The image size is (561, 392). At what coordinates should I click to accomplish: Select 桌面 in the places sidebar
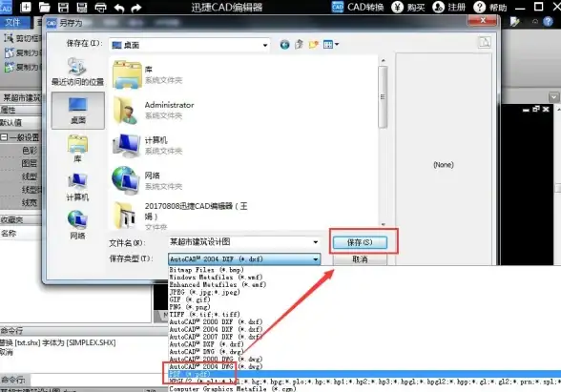(78, 111)
